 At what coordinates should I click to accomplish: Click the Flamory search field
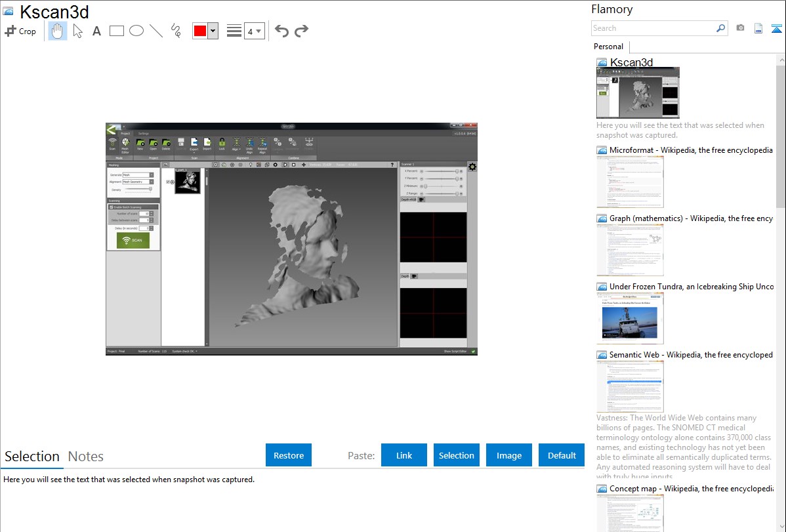[653, 28]
